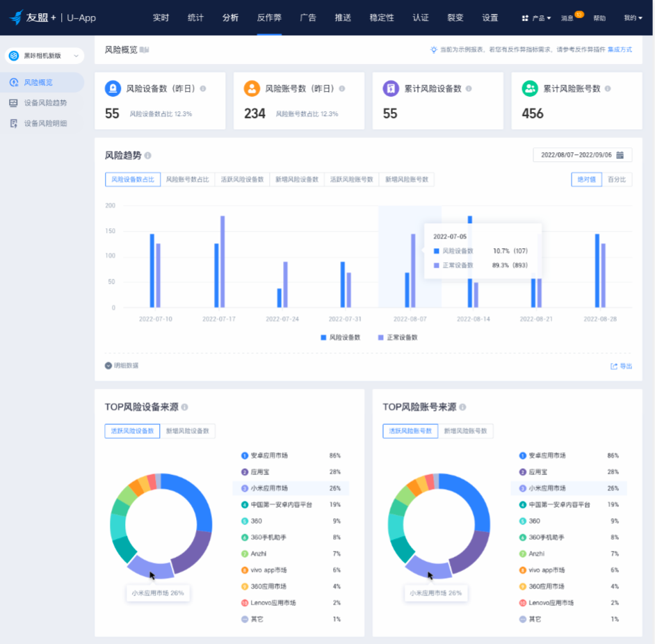
Task: Expand 明细数据 chevron icon
Action: 108,366
